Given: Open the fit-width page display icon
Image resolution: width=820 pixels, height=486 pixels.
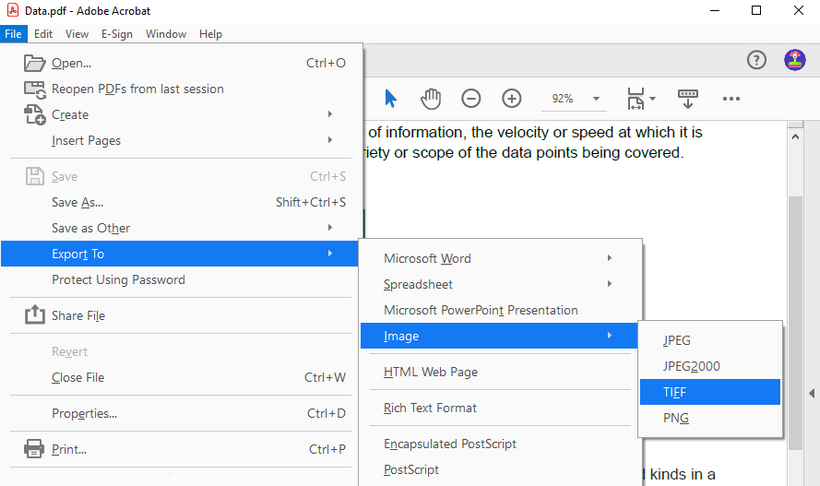Looking at the screenshot, I should tap(636, 98).
